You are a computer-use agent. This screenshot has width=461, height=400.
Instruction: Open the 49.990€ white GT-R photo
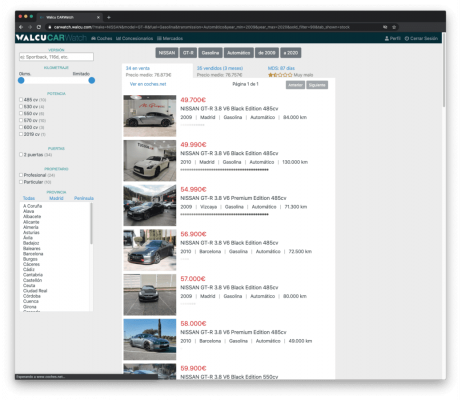click(x=150, y=160)
